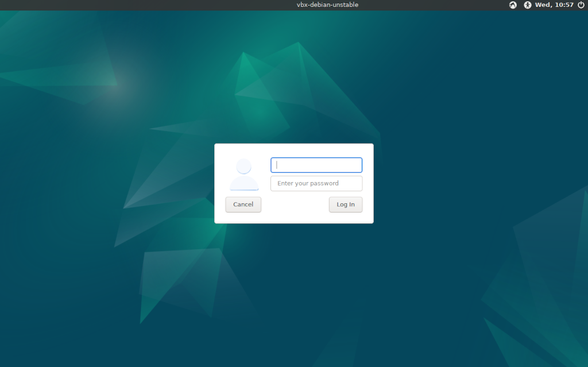Select the vbx-debian-unstable hostname label
This screenshot has height=367, width=588.
pos(327,5)
